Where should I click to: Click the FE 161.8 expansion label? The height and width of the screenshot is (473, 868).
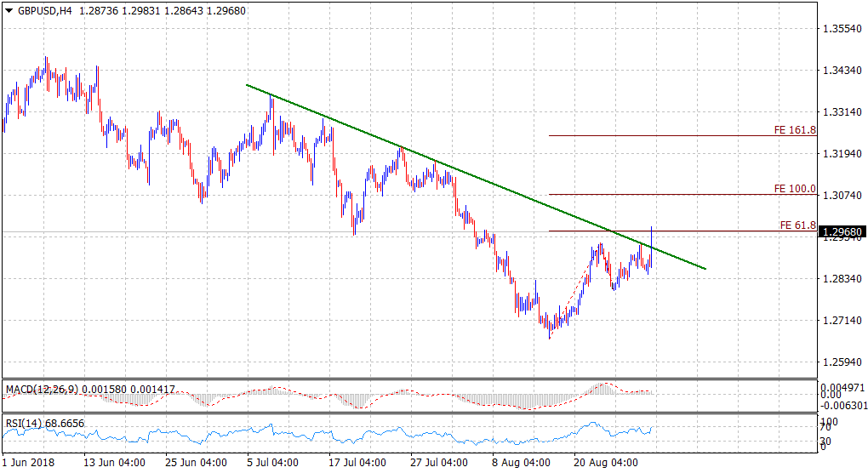[795, 130]
